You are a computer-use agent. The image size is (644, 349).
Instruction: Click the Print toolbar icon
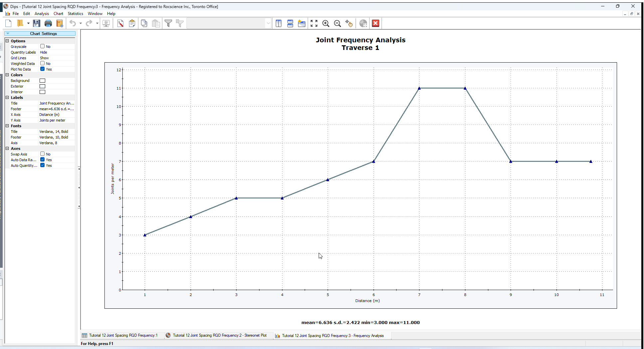tap(48, 23)
